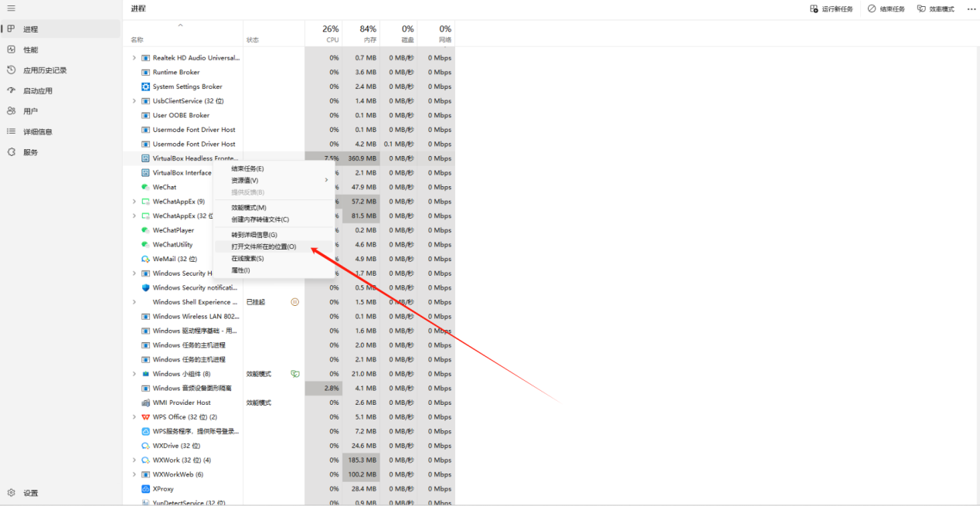Screen dimensions: 980x506
Task: Expand the Windows Security H... process group
Action: (x=134, y=273)
